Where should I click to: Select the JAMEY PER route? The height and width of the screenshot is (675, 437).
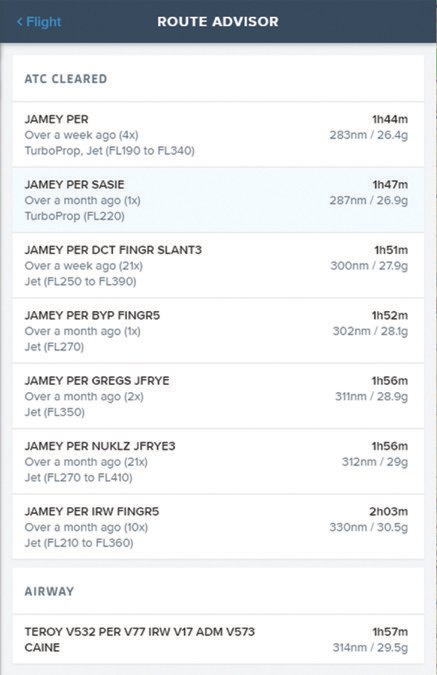218,135
